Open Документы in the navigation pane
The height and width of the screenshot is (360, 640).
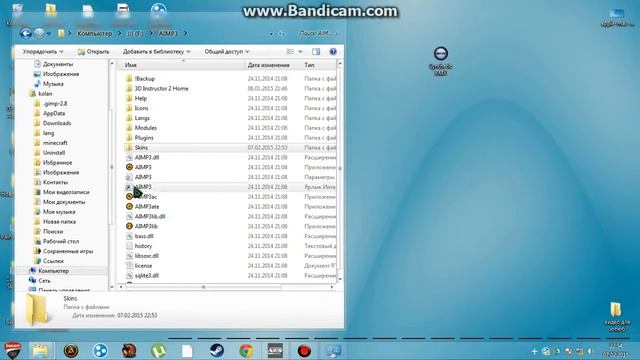58,64
